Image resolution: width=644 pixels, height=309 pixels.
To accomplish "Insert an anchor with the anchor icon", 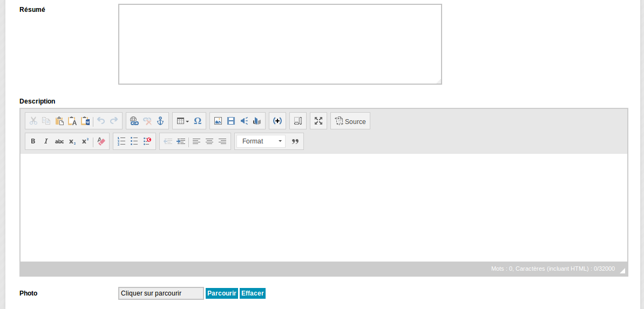I will [160, 121].
